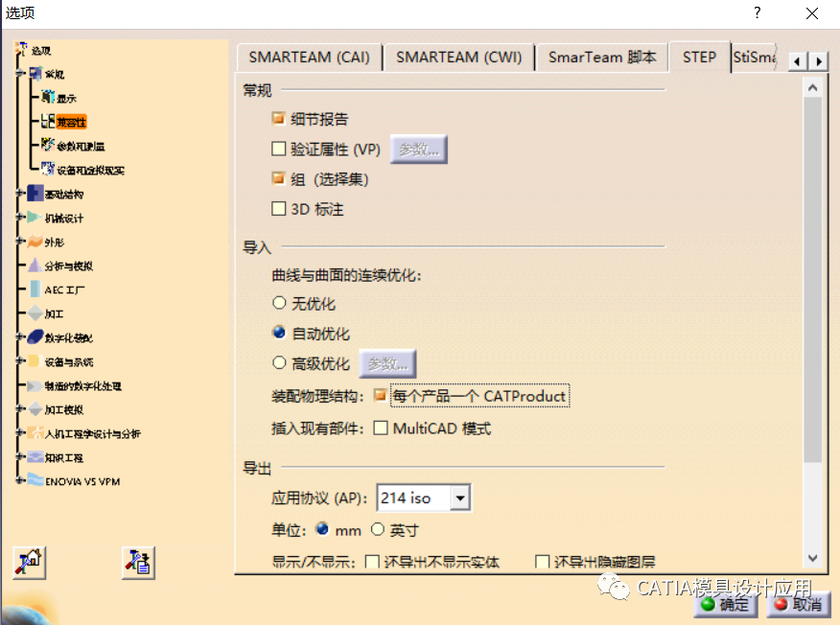Select the 设备和虚拟现实 node icon
The height and width of the screenshot is (625, 840).
(48, 169)
